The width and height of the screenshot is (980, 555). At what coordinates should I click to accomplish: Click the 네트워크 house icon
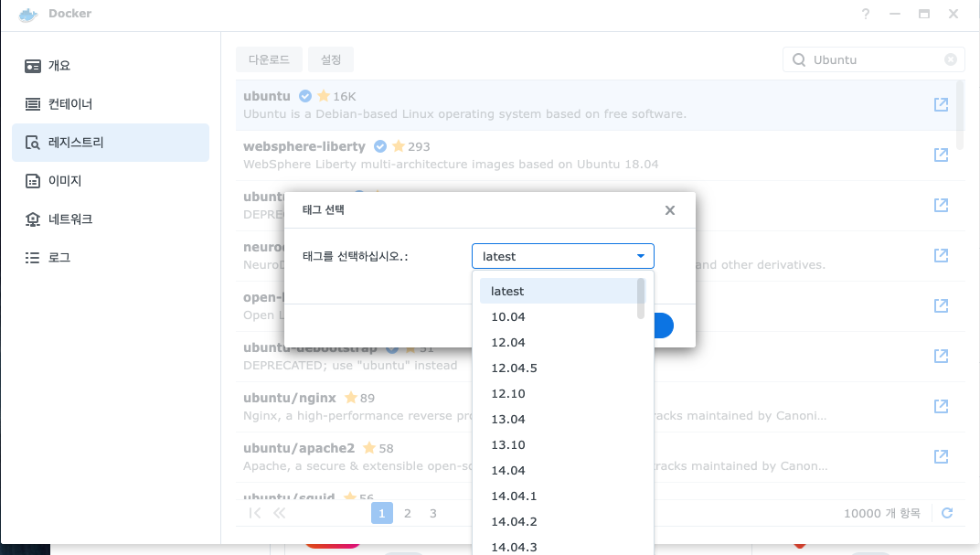(33, 219)
